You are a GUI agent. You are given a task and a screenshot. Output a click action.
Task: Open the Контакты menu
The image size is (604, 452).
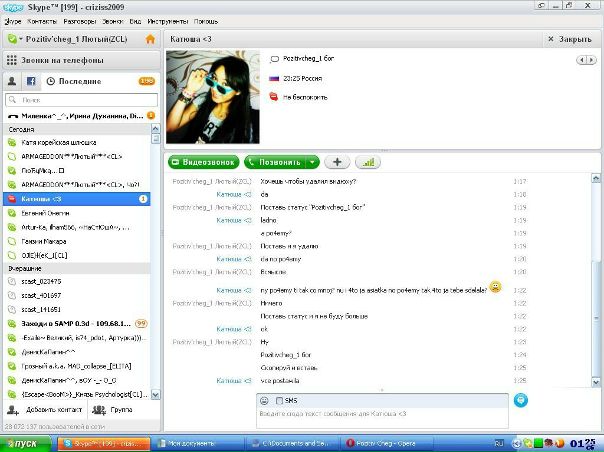42,19
